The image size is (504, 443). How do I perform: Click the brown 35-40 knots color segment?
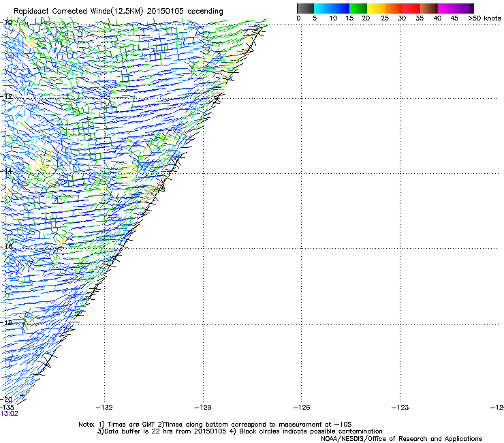coord(429,8)
